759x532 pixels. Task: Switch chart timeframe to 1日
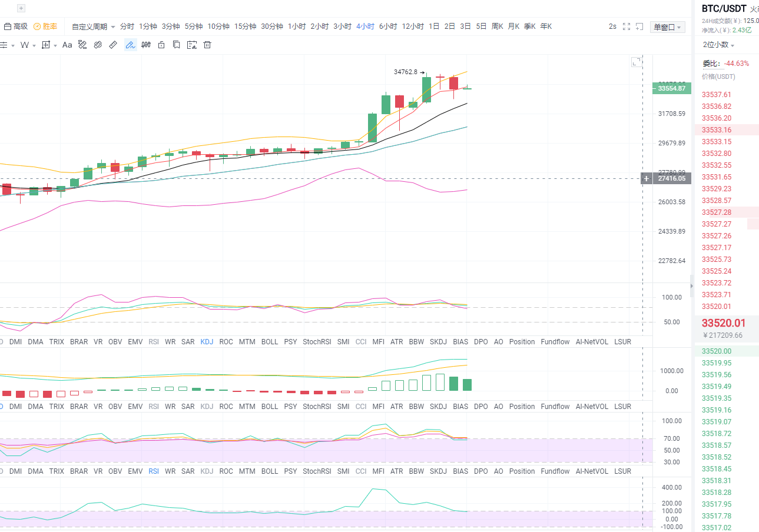(x=433, y=26)
